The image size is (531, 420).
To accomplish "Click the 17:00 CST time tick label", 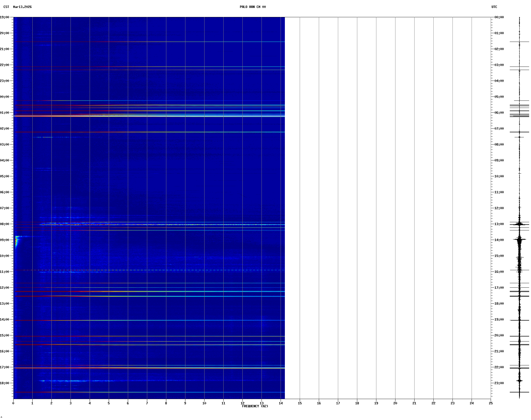I will coord(5,367).
